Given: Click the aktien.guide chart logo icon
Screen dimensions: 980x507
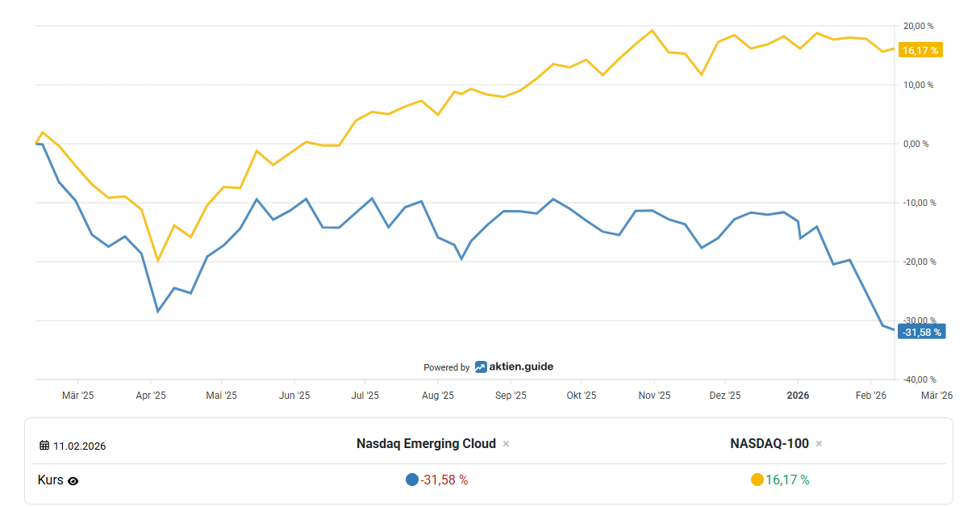Looking at the screenshot, I should point(481,367).
